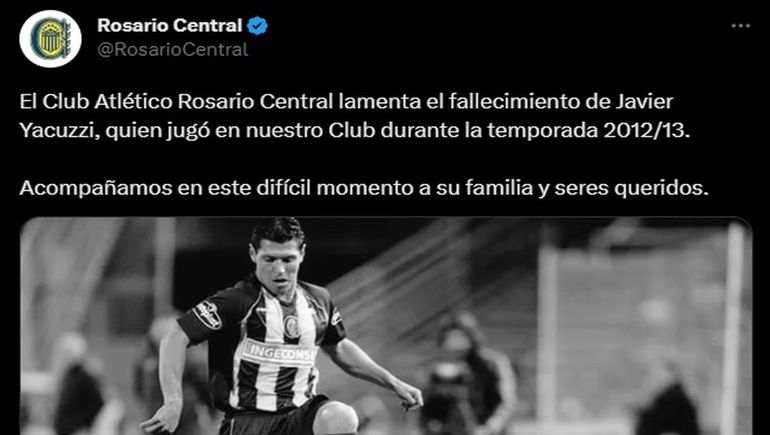Open the Rosario Central profile avatar
The height and width of the screenshot is (435, 770).
(50, 38)
